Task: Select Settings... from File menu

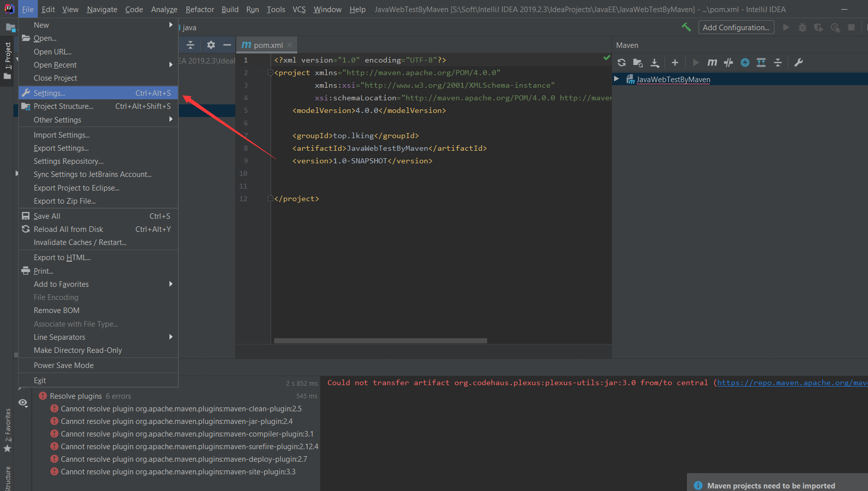Action: (x=98, y=93)
